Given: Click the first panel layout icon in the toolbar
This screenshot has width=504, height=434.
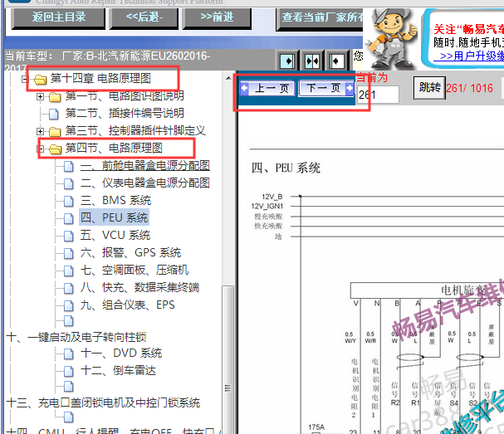Looking at the screenshot, I should click(286, 61).
